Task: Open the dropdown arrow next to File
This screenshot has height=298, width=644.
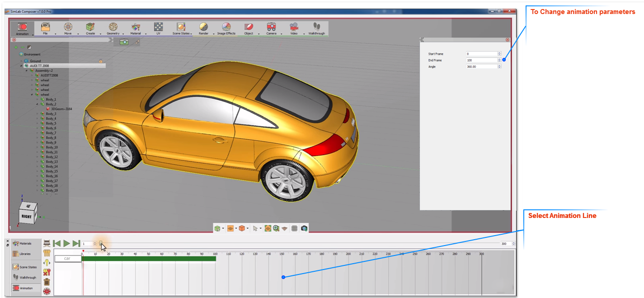Action: 55,34
